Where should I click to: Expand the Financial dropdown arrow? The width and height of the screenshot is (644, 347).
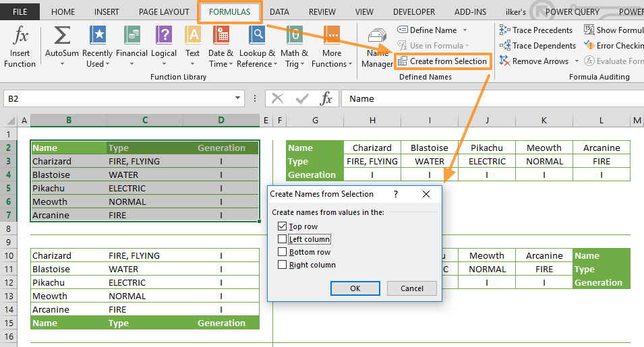[132, 64]
